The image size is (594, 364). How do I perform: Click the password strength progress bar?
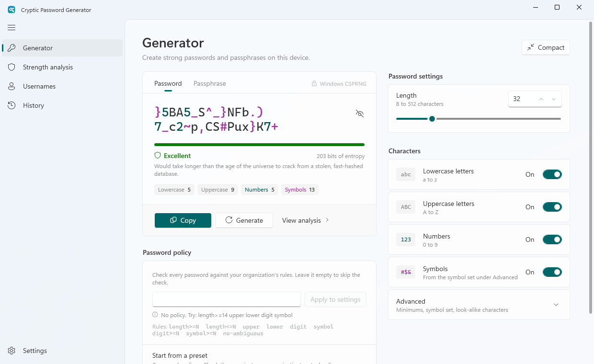pos(259,144)
